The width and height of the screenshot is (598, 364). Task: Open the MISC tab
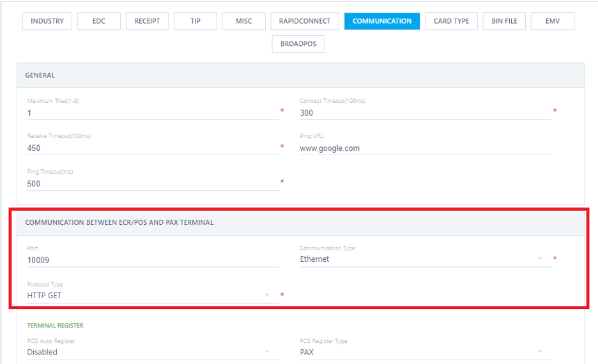[243, 21]
